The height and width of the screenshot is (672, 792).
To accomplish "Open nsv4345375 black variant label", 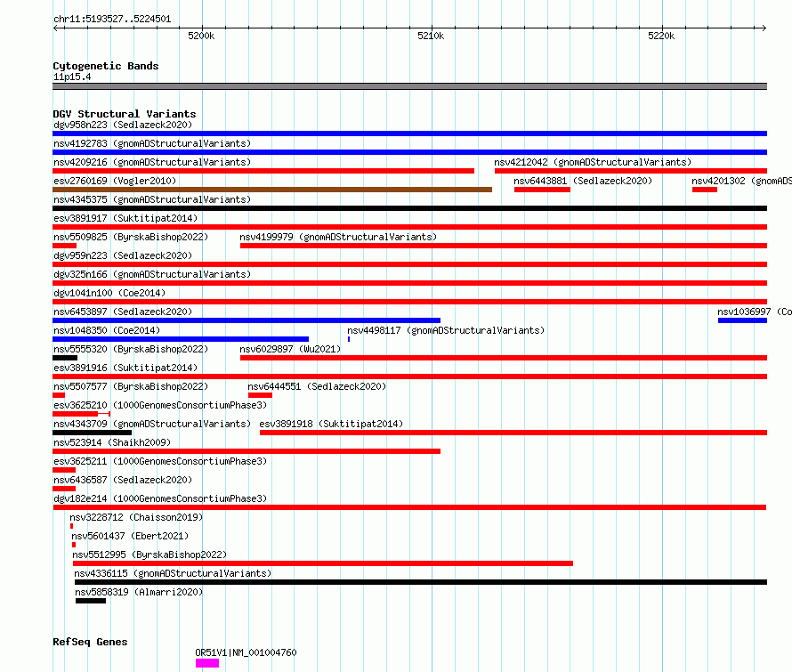I will coord(152,199).
